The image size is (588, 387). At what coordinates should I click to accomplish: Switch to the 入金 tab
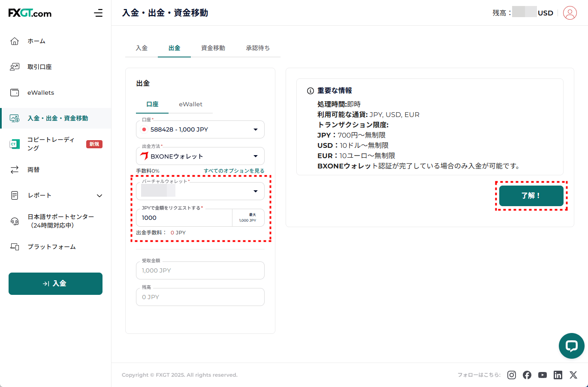142,48
